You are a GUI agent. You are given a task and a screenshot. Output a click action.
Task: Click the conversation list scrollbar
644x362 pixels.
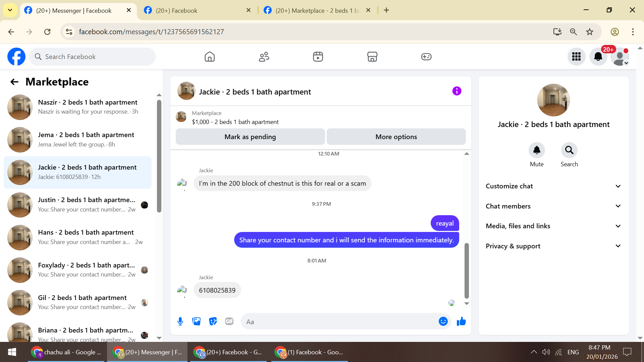point(159,156)
